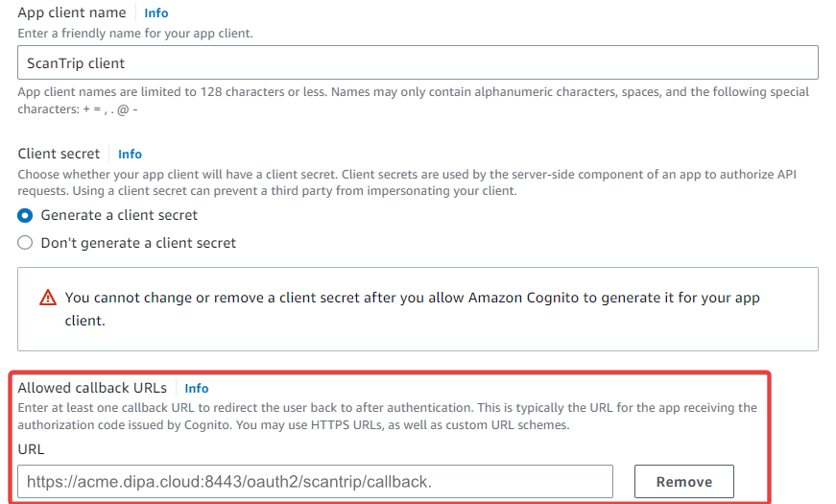Click the Allowed callback URLs heading
The image size is (836, 504).
tap(92, 389)
